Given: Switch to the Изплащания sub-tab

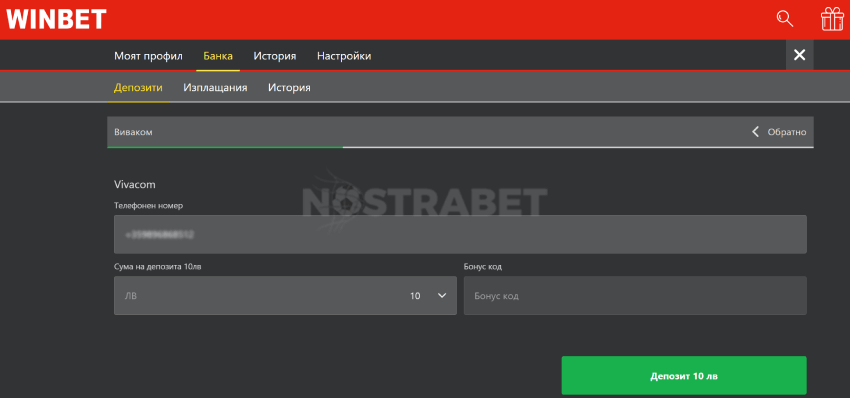Looking at the screenshot, I should pyautogui.click(x=215, y=87).
